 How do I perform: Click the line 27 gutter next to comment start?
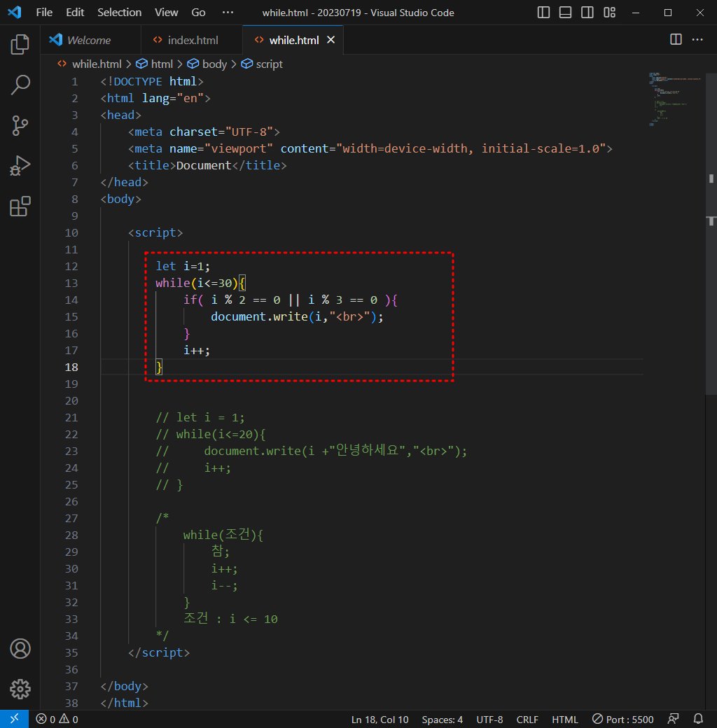coord(71,518)
